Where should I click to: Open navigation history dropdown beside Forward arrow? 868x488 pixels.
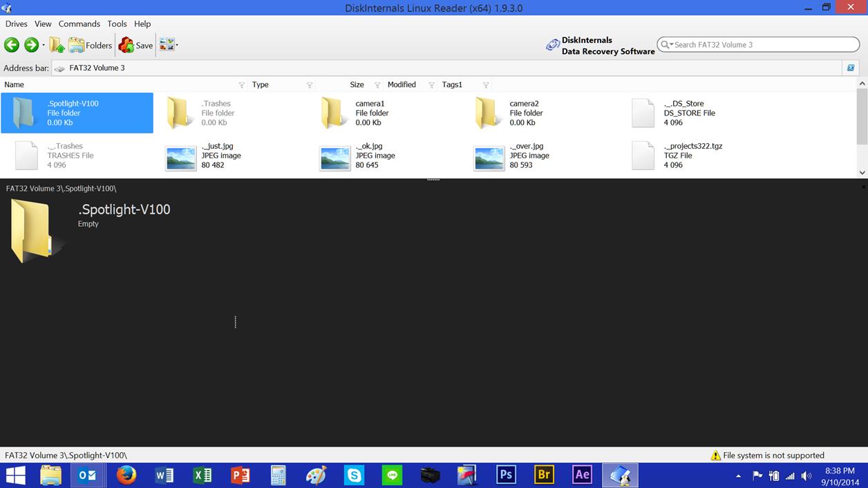pos(43,46)
